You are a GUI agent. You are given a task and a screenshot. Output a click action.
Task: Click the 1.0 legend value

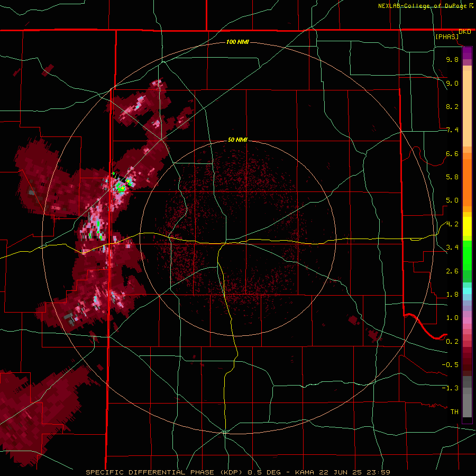point(452,318)
